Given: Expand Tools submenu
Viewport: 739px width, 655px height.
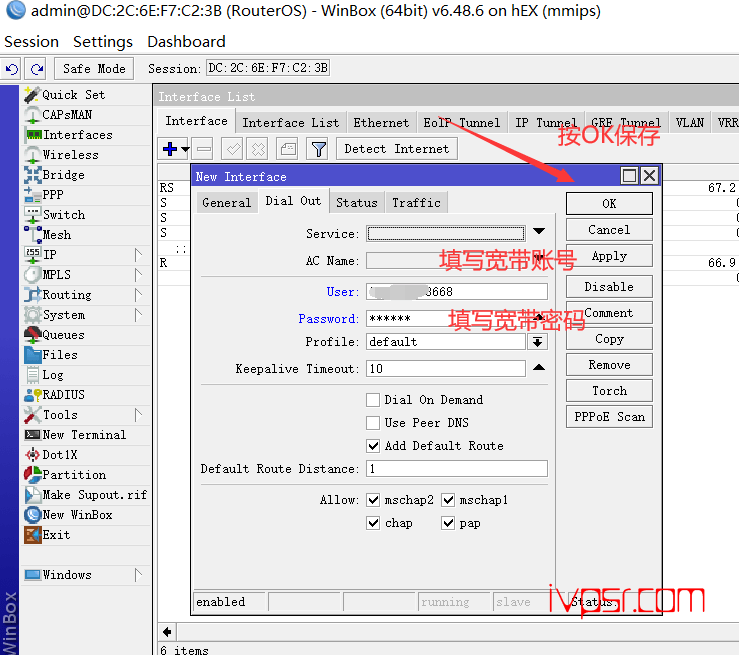Looking at the screenshot, I should [138, 415].
